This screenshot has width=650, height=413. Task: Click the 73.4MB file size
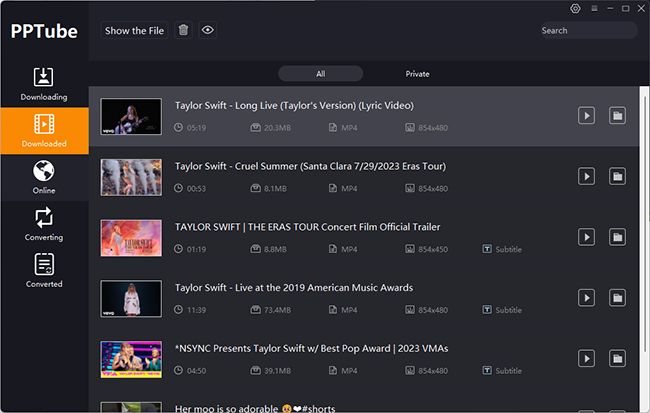click(x=277, y=310)
